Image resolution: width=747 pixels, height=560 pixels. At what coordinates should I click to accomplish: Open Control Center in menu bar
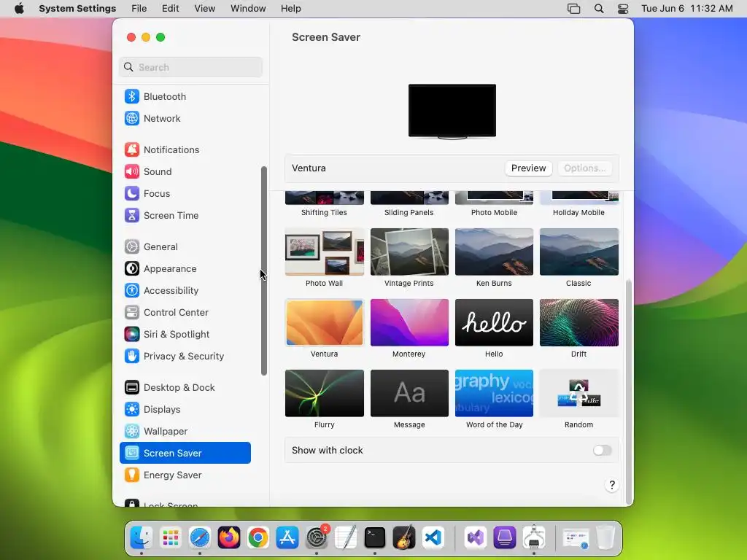click(623, 9)
